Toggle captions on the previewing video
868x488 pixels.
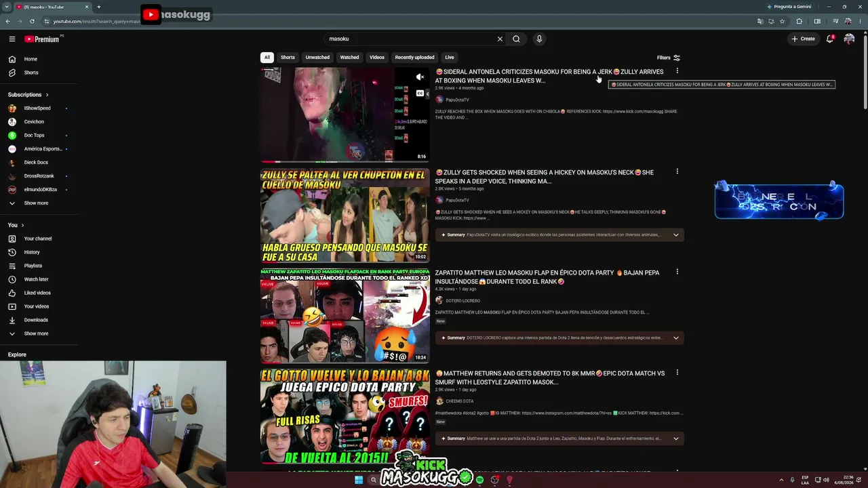coord(420,93)
